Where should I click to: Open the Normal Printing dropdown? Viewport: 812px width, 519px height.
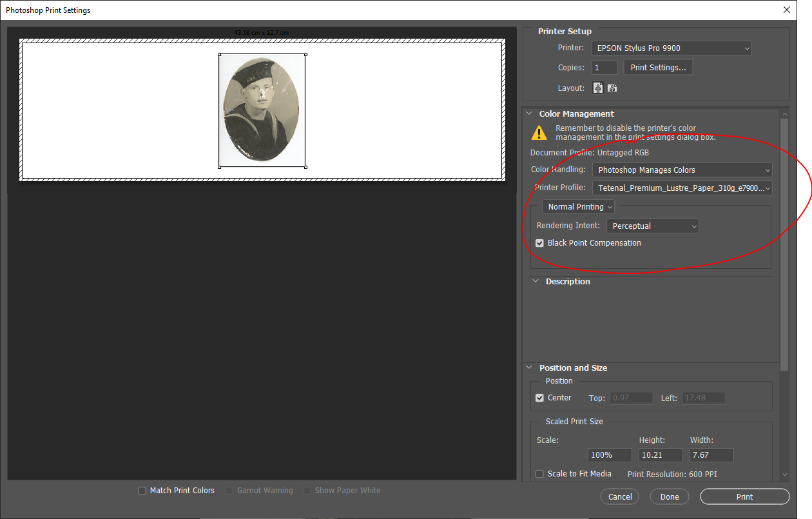pyautogui.click(x=578, y=207)
